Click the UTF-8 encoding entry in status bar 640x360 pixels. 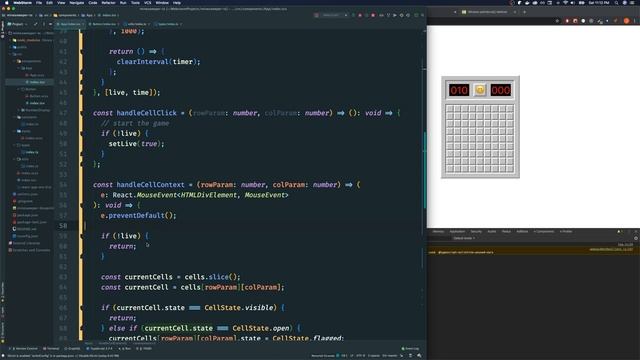click(360, 356)
